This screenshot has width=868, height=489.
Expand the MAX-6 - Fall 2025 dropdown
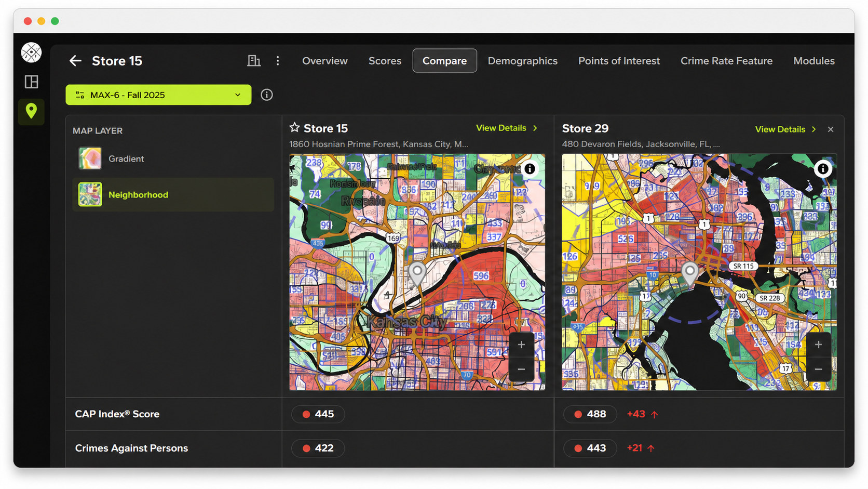158,95
